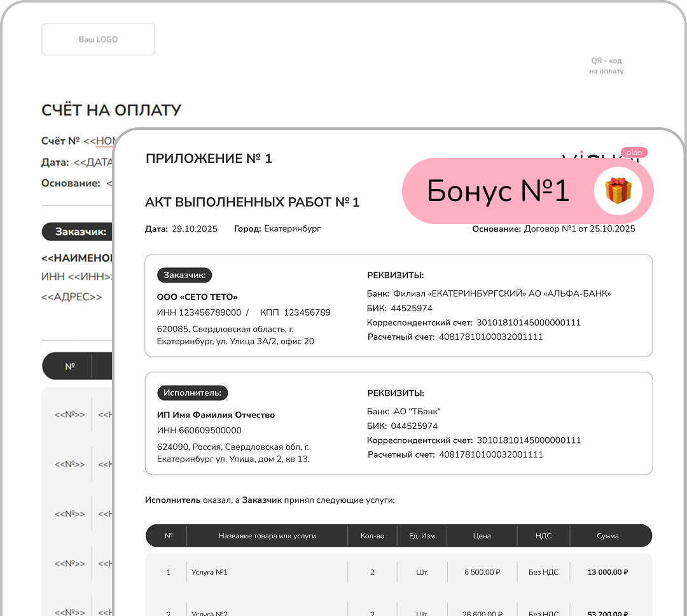
Task: Click the "Услуга №1" table row name
Action: coord(209,572)
